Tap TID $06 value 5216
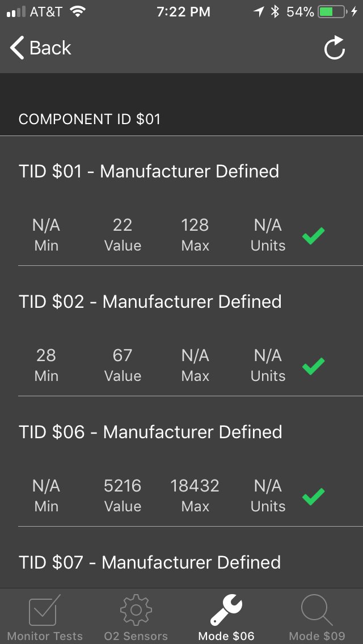Viewport: 363px width, 644px height. (123, 486)
